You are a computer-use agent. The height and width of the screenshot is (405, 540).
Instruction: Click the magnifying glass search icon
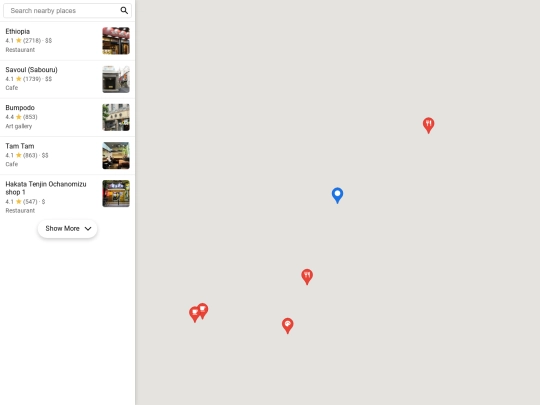click(124, 10)
